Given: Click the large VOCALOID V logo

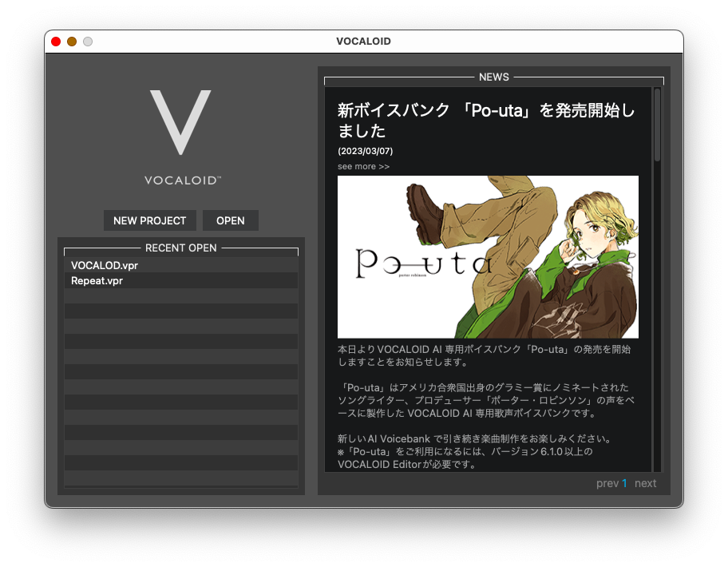Looking at the screenshot, I should (180, 122).
